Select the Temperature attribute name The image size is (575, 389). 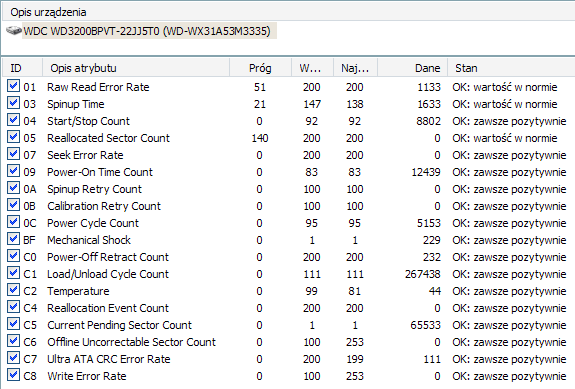coord(78,291)
